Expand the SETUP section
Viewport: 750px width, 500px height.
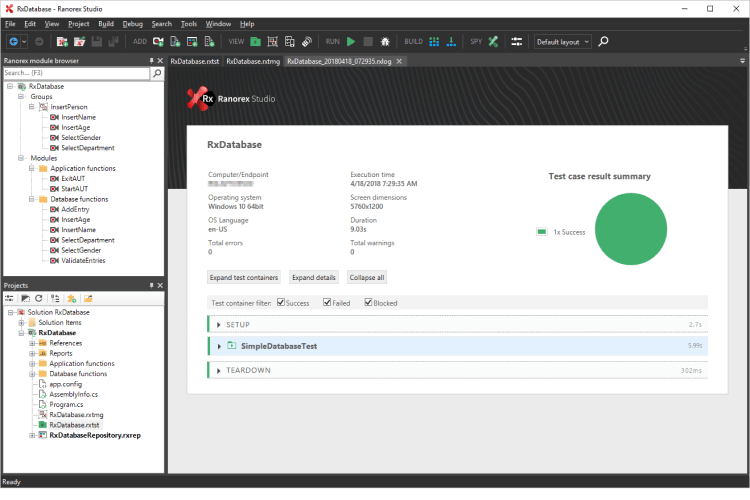(x=219, y=325)
